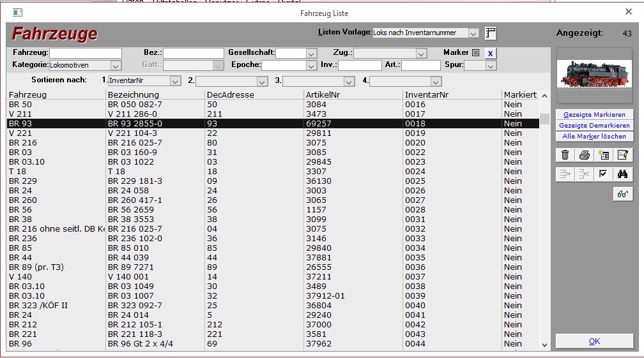Click the greyed-out left-arrow split icon
Viewport: 644px width, 358px height.
[584, 174]
